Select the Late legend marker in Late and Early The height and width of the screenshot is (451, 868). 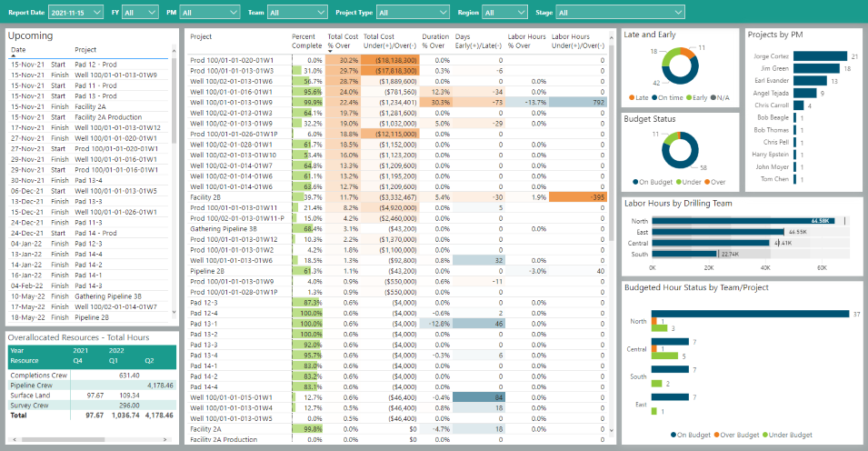point(632,96)
